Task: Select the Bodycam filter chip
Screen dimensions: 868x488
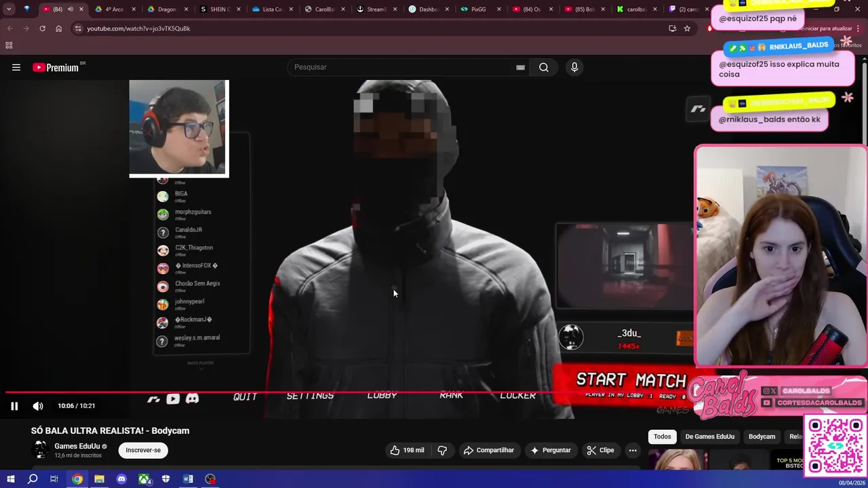Action: coord(762,436)
